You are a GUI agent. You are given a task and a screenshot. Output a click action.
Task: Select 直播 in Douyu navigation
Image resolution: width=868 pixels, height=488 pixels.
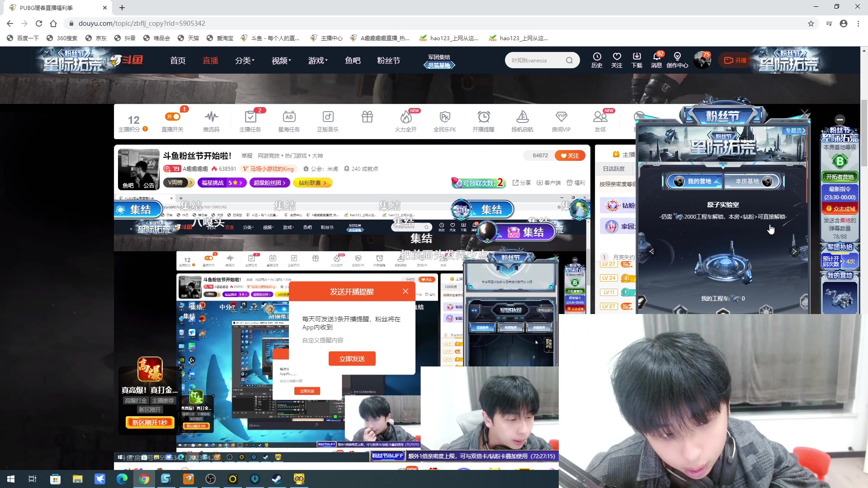click(210, 61)
